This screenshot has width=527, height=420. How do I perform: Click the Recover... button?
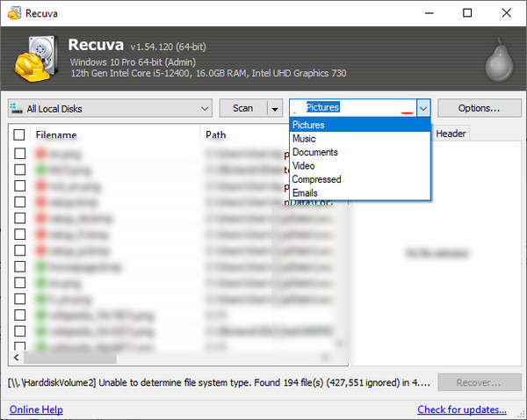(479, 382)
